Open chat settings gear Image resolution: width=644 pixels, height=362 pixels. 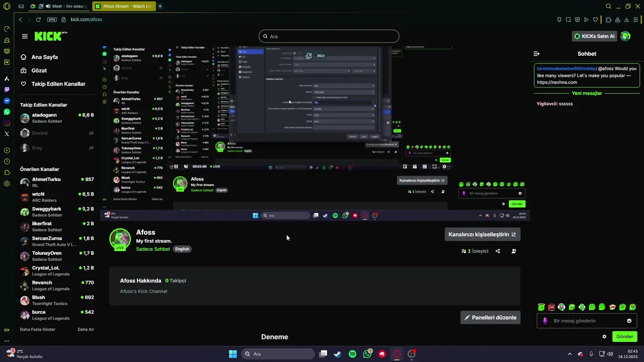point(604,336)
